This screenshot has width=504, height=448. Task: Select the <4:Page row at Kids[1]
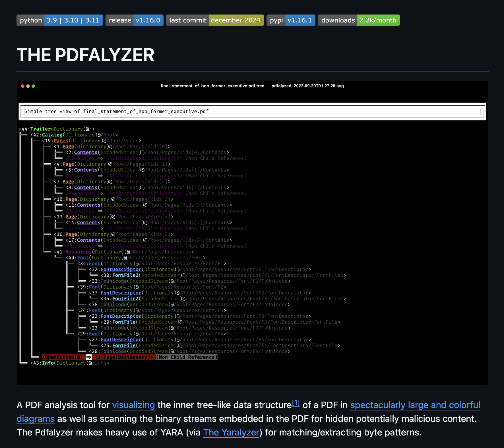112,164
